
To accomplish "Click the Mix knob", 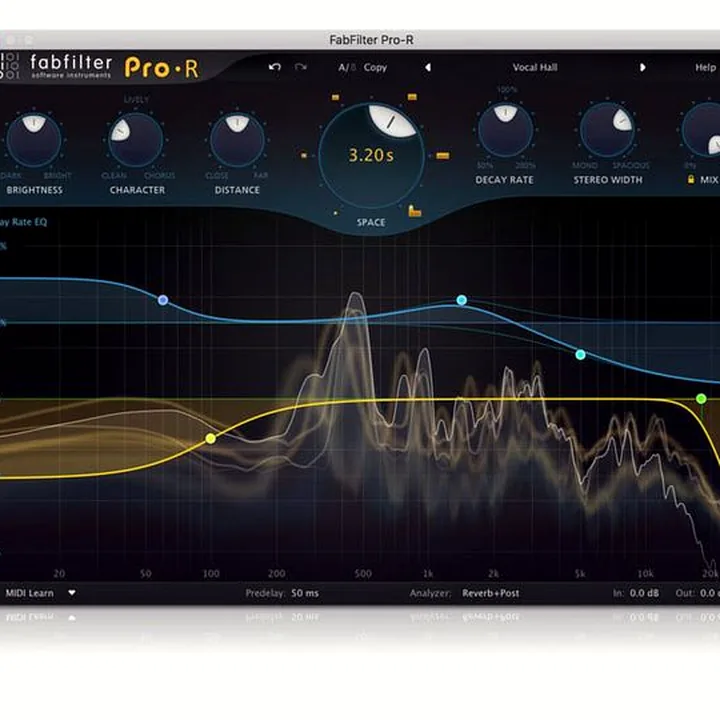I will (703, 130).
